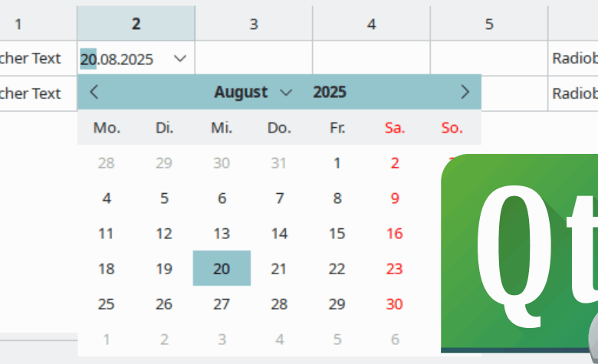This screenshot has width=598, height=364.
Task: Go to previous month arrow
Action: (x=94, y=92)
